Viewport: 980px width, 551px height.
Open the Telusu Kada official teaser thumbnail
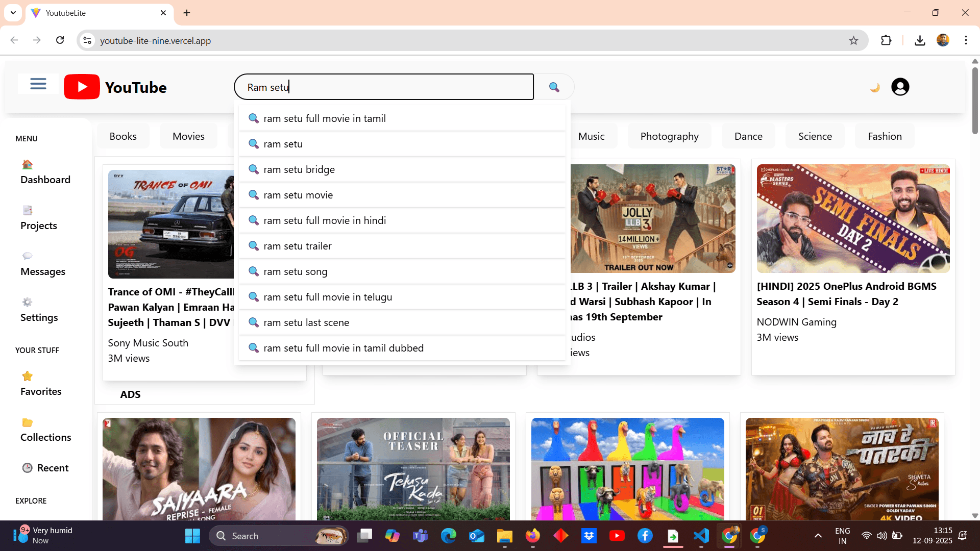(x=413, y=469)
